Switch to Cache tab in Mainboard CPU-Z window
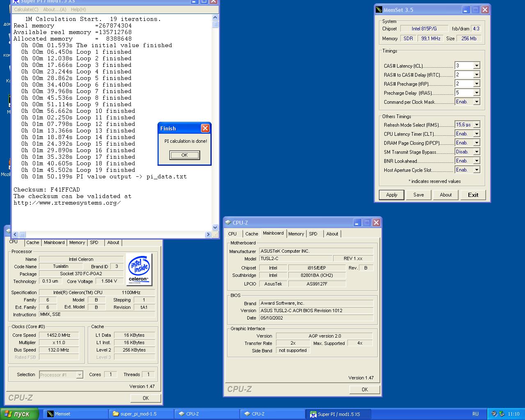This screenshot has width=525, height=420. click(x=251, y=234)
